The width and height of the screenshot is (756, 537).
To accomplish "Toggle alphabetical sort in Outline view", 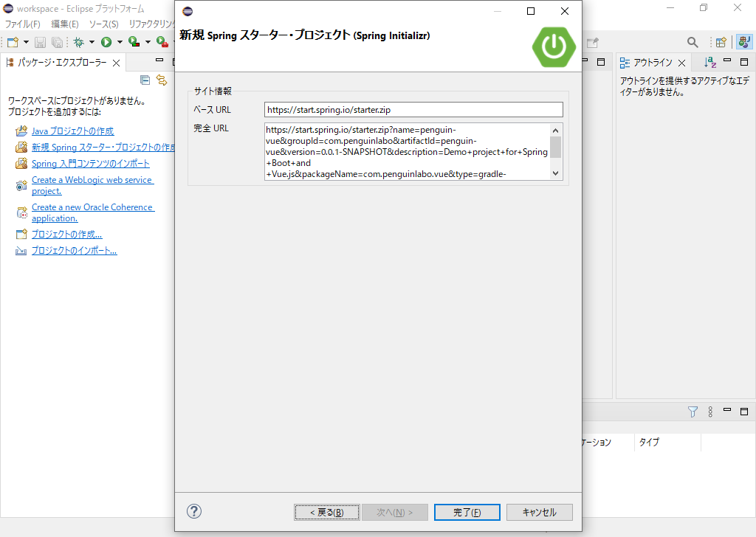I will 709,62.
